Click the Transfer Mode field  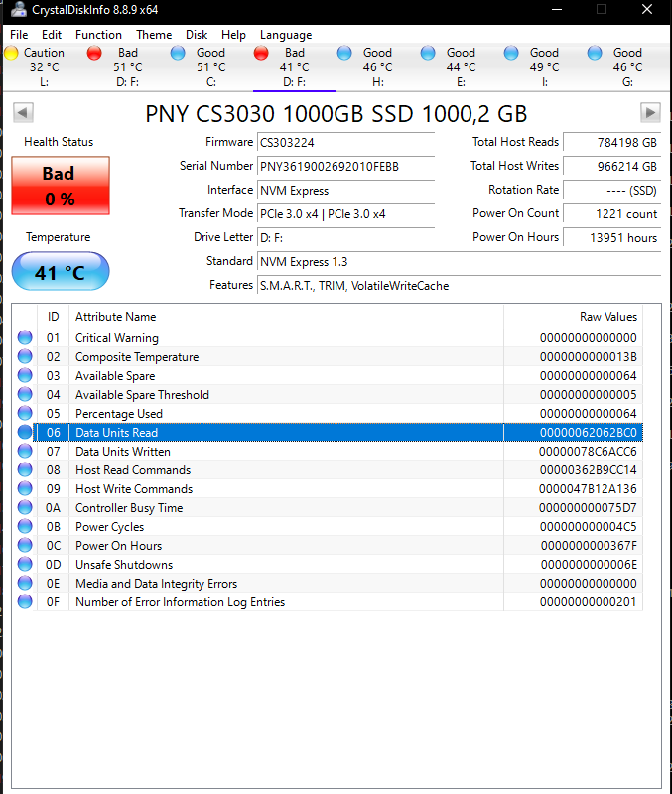tap(345, 213)
